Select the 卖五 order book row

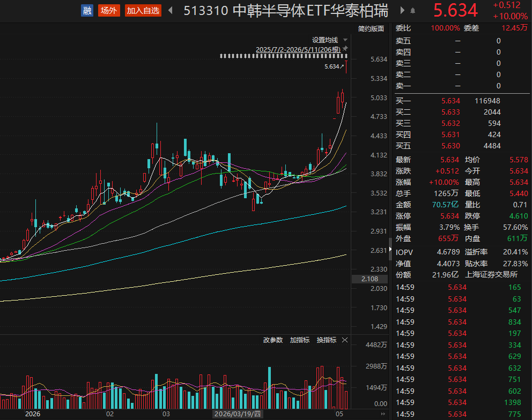pos(462,41)
